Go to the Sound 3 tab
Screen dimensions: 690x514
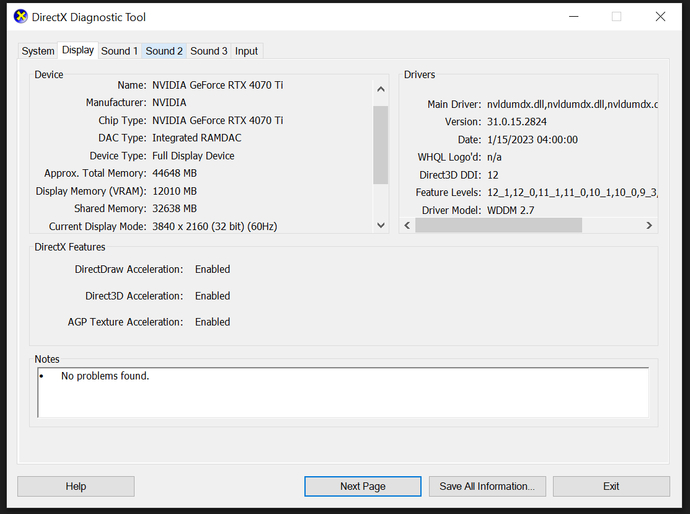[x=209, y=51]
